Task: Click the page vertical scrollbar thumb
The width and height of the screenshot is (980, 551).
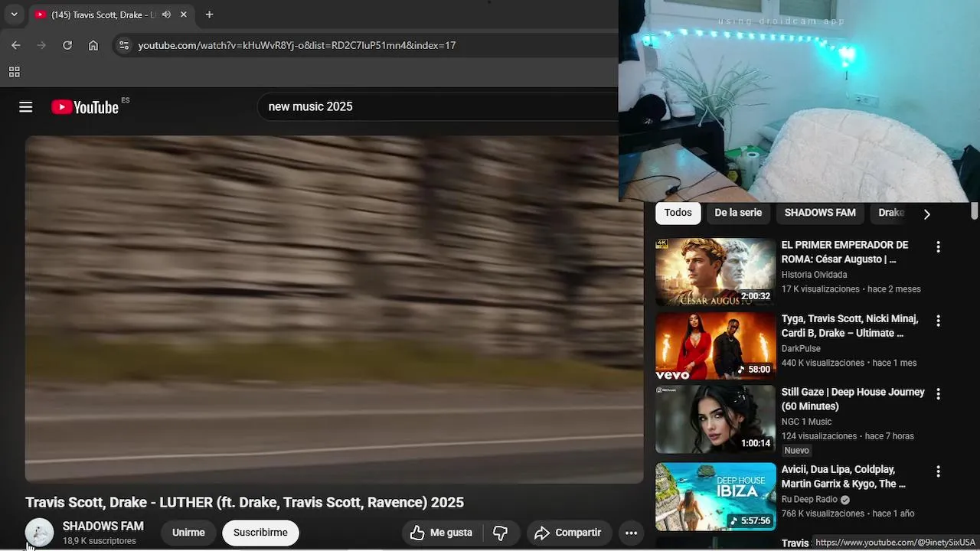Action: [975, 210]
